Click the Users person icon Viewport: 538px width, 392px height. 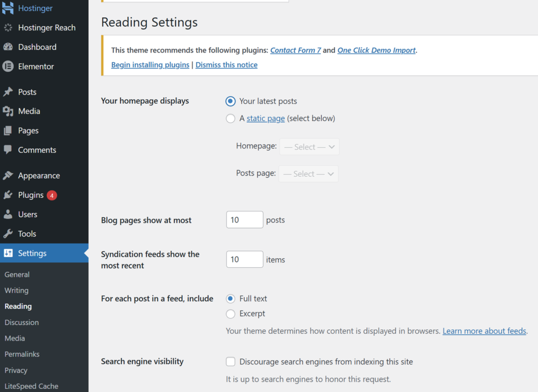8,215
